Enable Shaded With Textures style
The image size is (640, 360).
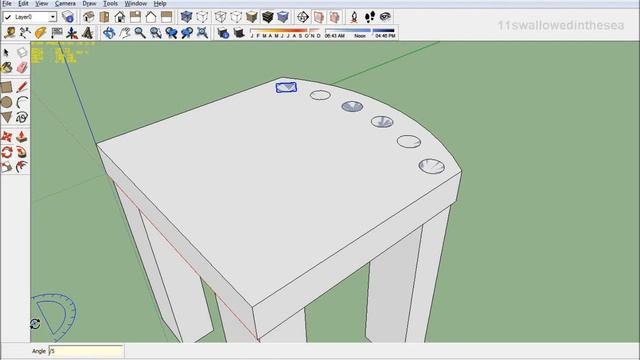pos(267,17)
